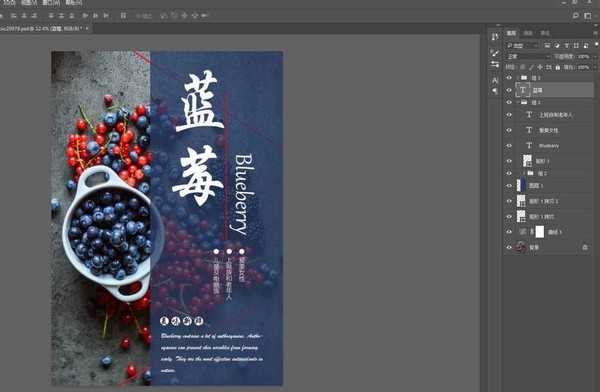This screenshot has width=600, height=392.
Task: Hide the Blueberry text layer eye icon
Action: pyautogui.click(x=509, y=146)
